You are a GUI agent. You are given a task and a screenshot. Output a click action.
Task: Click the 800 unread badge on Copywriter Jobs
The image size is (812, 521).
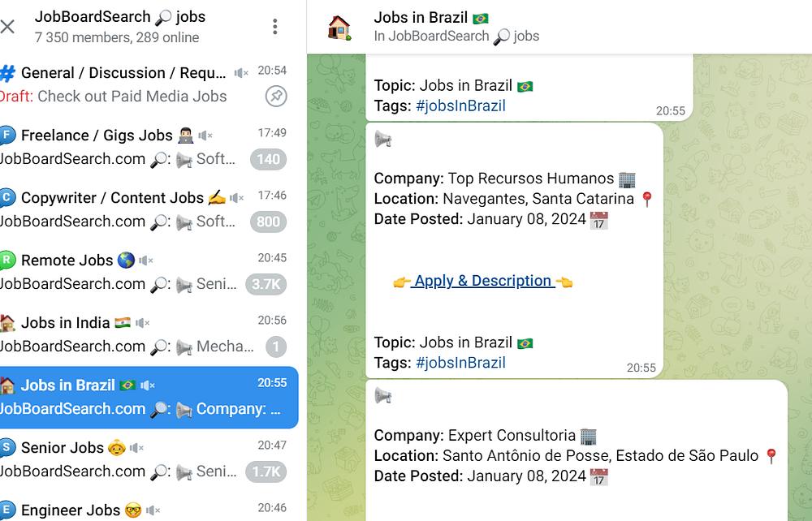point(268,222)
